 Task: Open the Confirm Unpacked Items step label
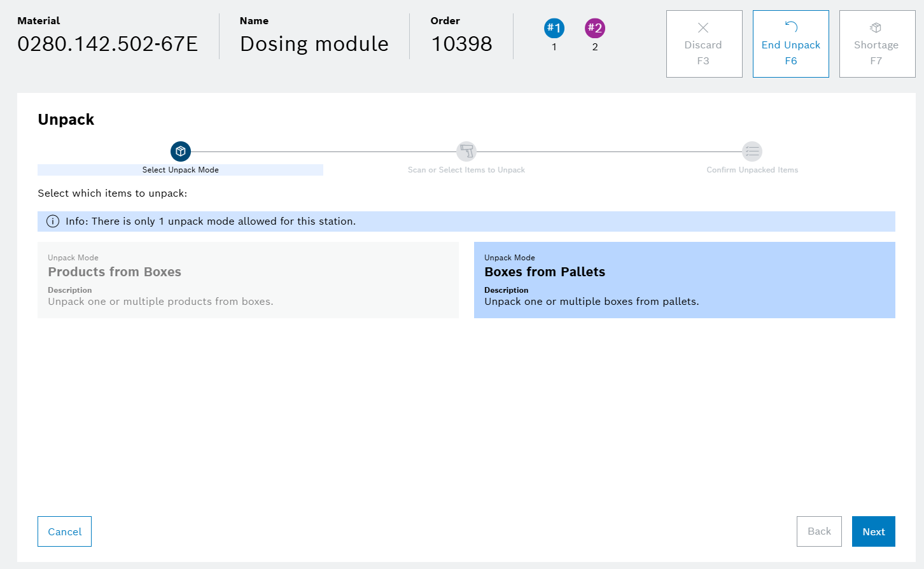752,170
